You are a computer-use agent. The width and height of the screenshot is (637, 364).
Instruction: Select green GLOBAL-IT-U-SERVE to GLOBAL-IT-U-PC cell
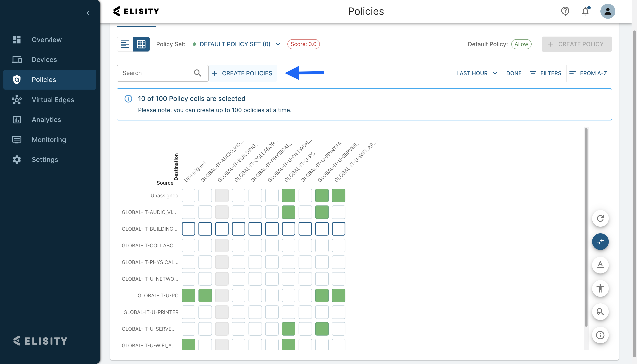pyautogui.click(x=289, y=329)
